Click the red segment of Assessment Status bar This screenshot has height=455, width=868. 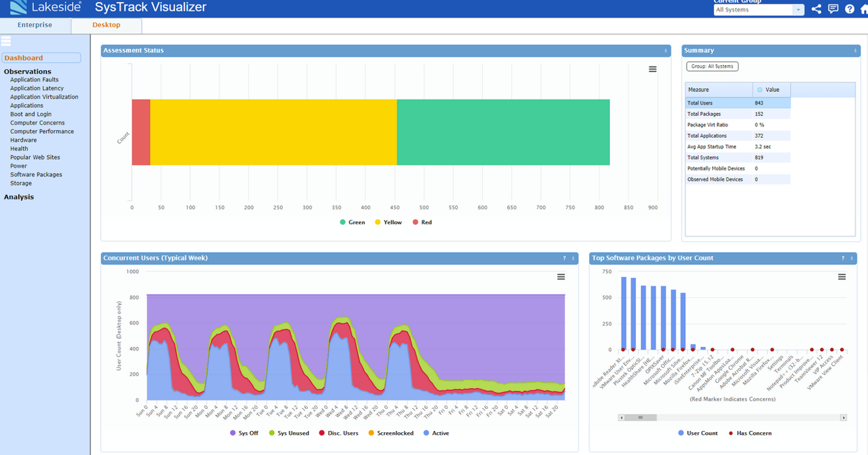(x=141, y=132)
